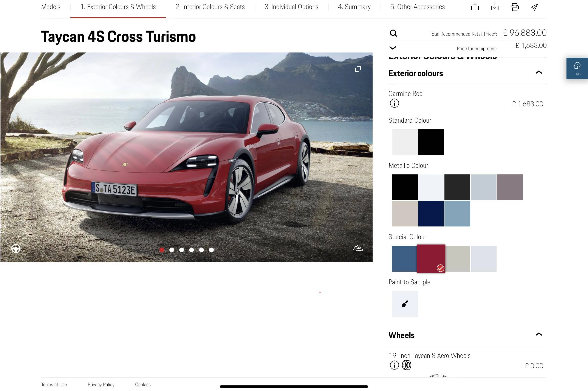Show the first car image via red dot
The image size is (588, 391).
click(x=162, y=250)
